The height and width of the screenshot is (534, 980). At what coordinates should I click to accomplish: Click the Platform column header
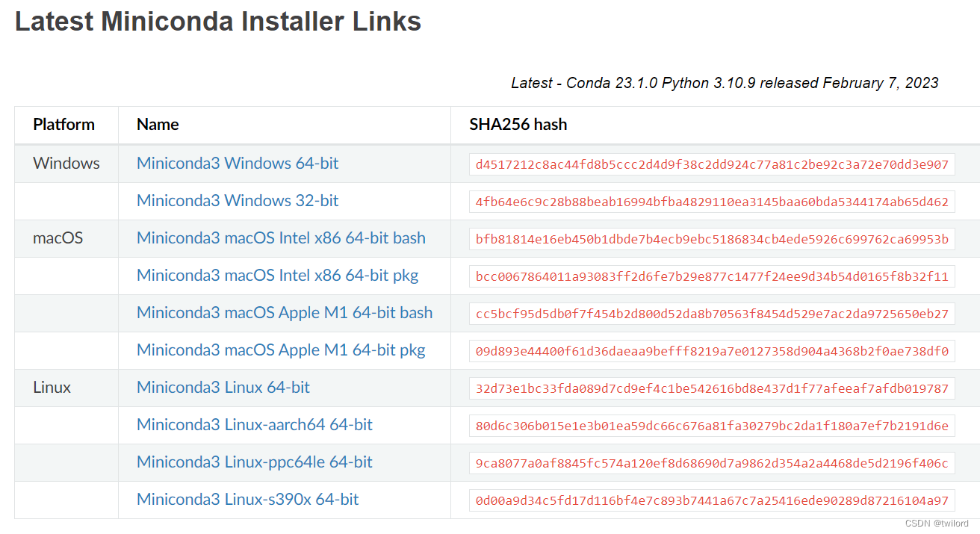point(63,125)
